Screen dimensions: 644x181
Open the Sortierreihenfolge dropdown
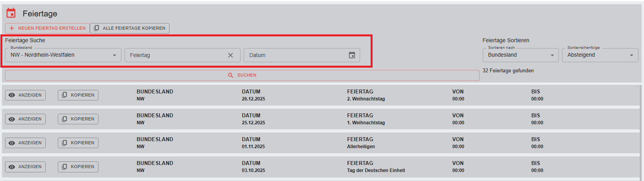click(x=632, y=55)
